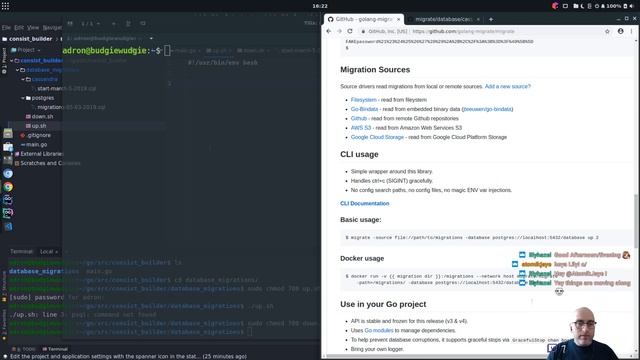
Task: Open the jteeuwen/go-bindata link
Action: point(487,109)
